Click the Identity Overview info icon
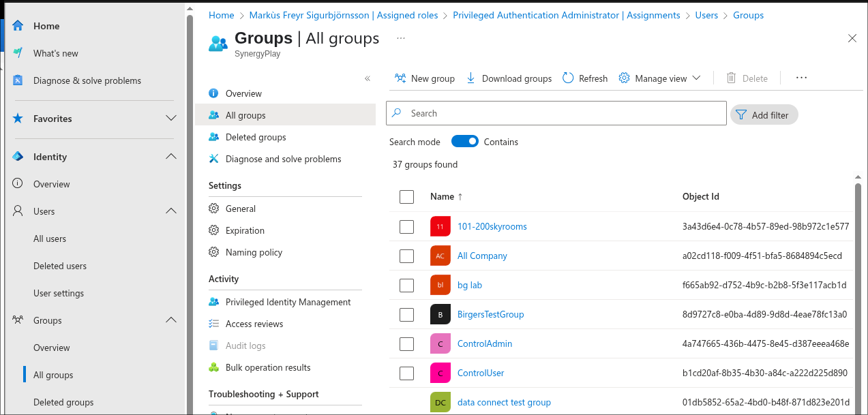Image resolution: width=868 pixels, height=415 pixels. coord(18,184)
